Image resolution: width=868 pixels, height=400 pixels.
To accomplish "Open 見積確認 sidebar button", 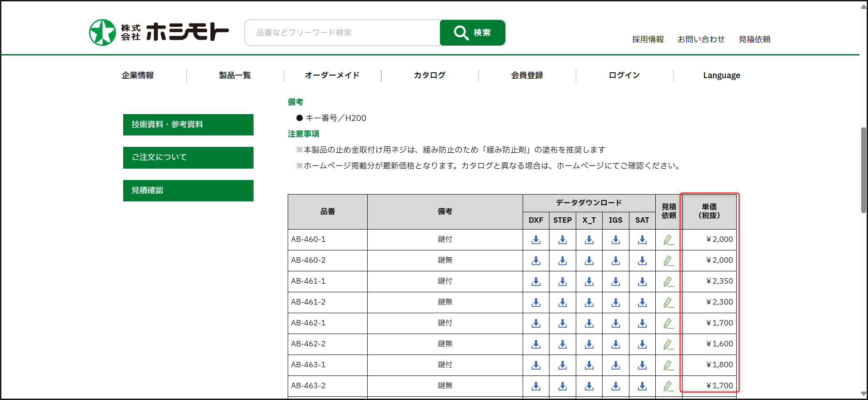I will [188, 190].
